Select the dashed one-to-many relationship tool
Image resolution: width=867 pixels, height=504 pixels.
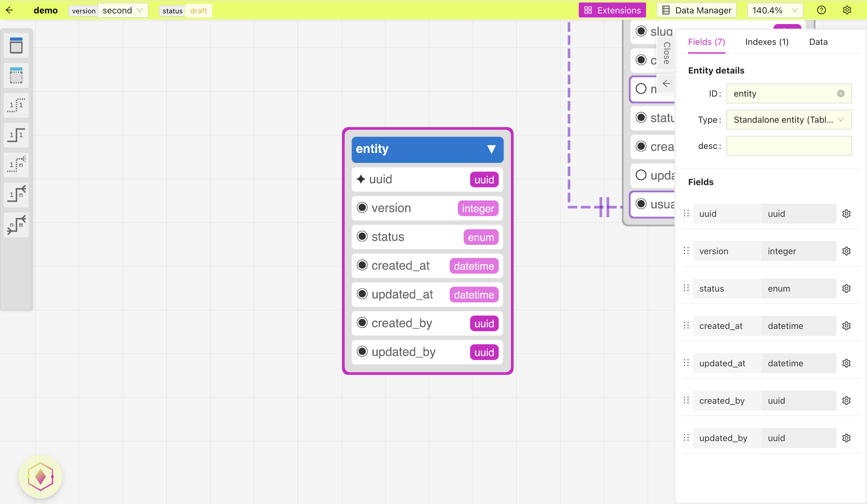coord(16,165)
